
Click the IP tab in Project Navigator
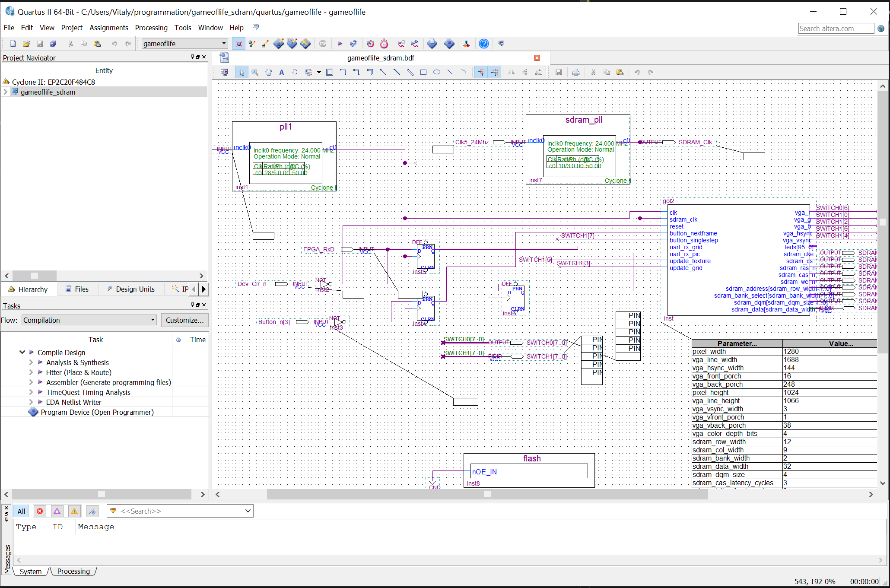tap(184, 289)
